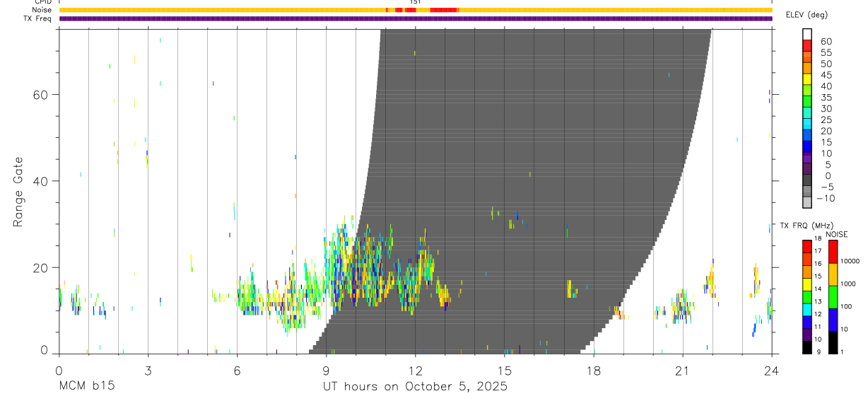Click the "14" value on TX FRQ legend
Image resolution: width=868 pixels, height=401 pixels.
817,289
